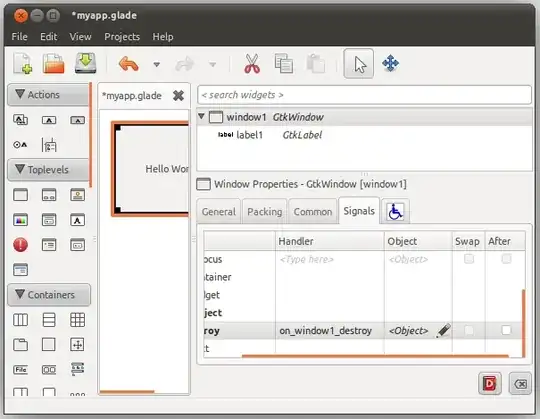The height and width of the screenshot is (419, 540).
Task: Switch to the Common tab
Action: pos(313,211)
